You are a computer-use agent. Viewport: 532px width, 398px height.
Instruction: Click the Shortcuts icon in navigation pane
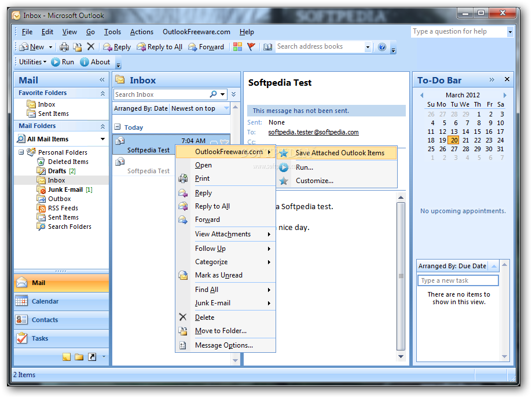tap(92, 356)
